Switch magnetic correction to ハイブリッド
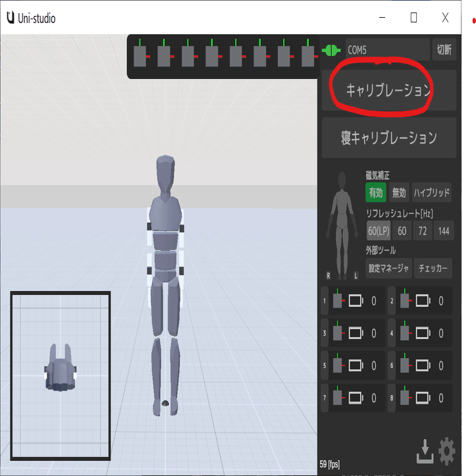476x476 pixels. 432,192
